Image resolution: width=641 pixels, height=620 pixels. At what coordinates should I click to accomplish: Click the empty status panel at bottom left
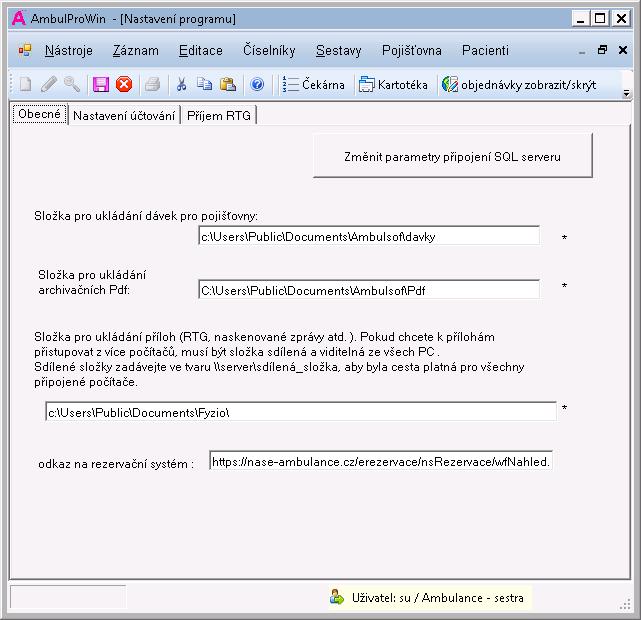click(68, 598)
